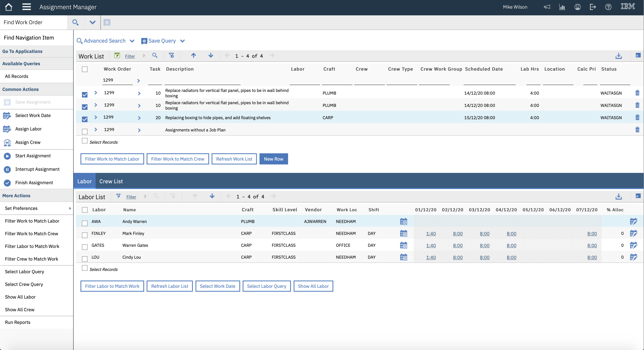Clear the Work List filter icon
The height and width of the screenshot is (350, 644).
(172, 56)
